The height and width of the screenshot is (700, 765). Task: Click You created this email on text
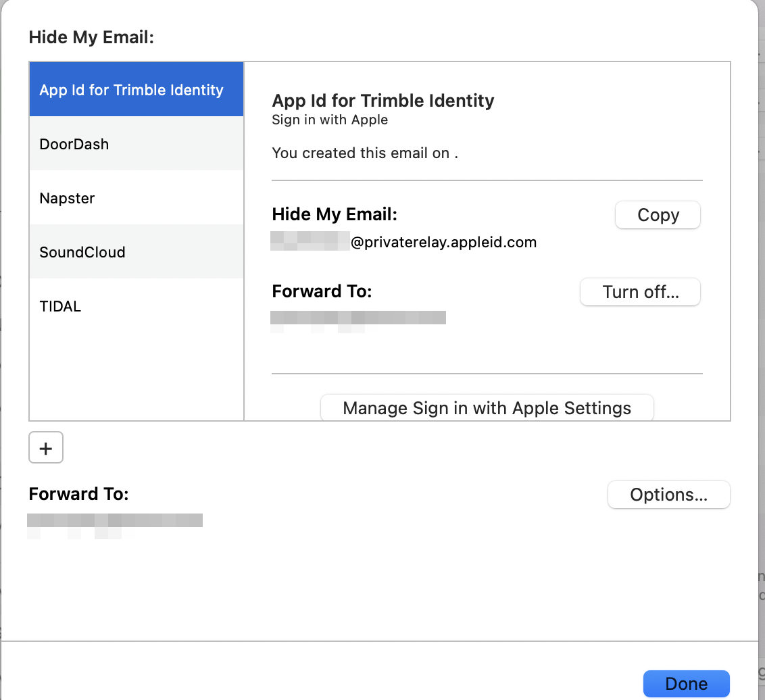coord(365,153)
